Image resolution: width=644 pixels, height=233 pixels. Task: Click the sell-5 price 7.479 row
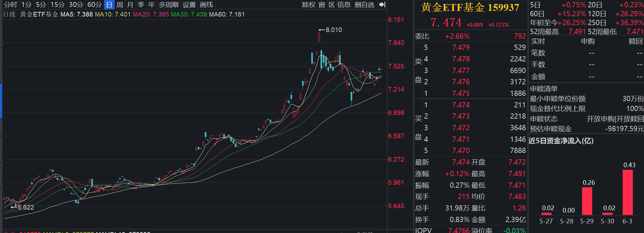pos(470,47)
